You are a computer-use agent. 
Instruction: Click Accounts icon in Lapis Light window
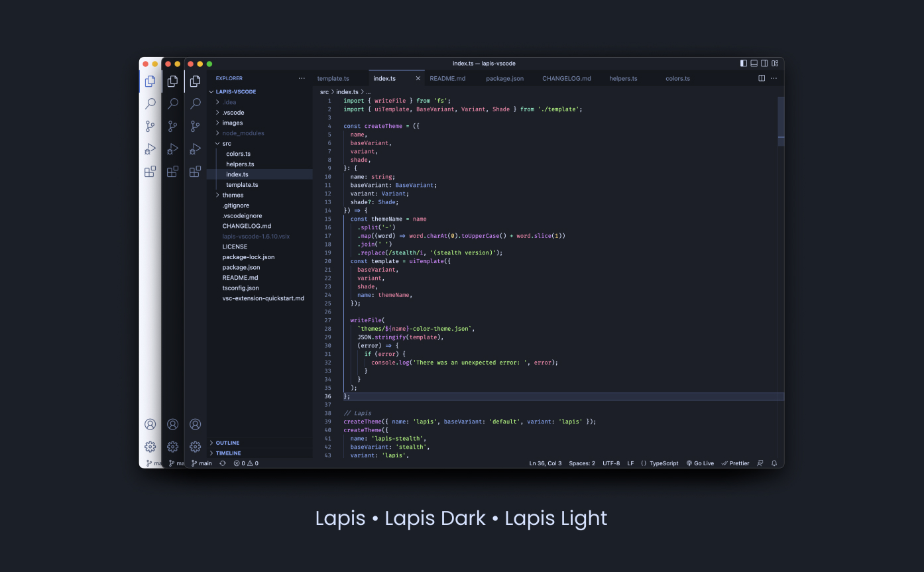click(150, 424)
